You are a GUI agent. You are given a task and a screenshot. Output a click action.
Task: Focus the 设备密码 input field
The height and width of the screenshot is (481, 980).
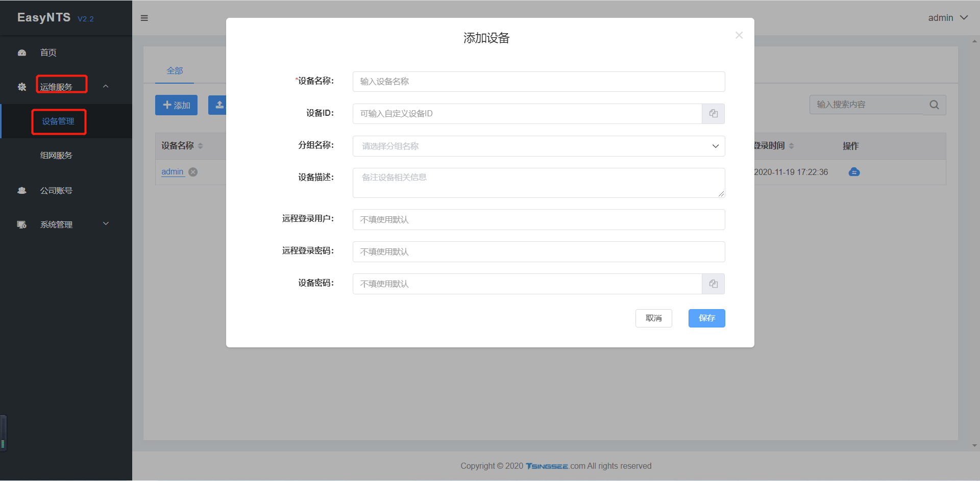[527, 284]
